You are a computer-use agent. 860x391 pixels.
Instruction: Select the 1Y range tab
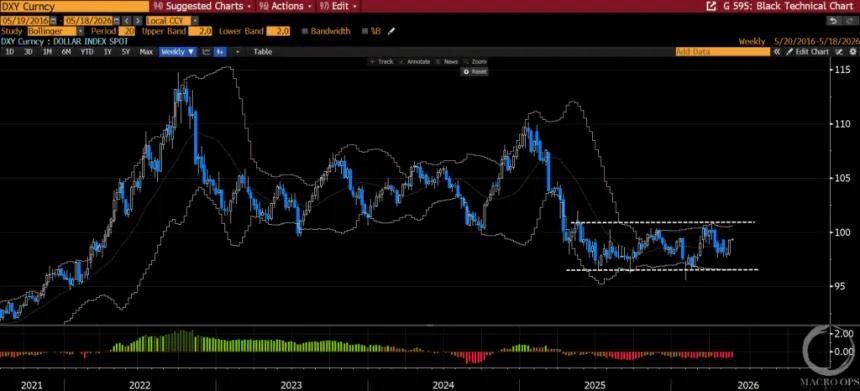(x=108, y=52)
